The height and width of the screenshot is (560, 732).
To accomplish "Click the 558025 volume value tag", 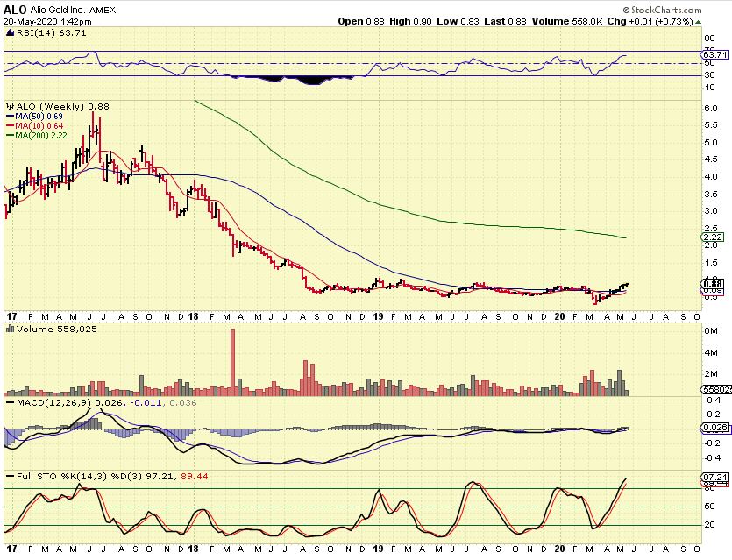I will coord(716,389).
